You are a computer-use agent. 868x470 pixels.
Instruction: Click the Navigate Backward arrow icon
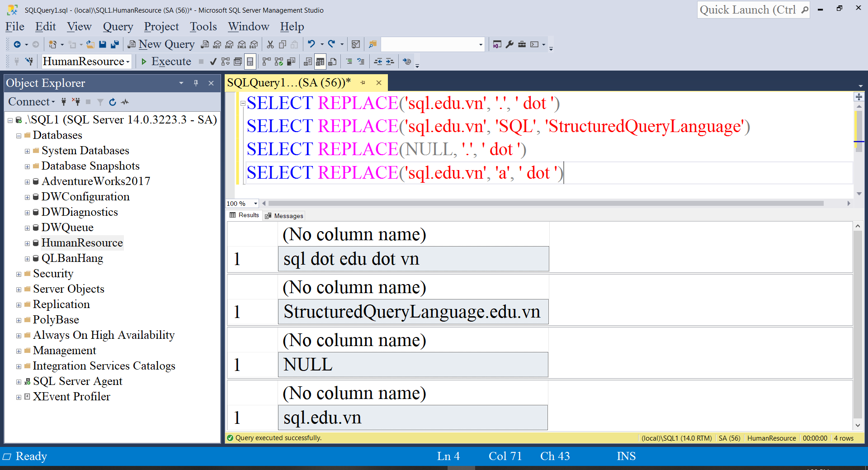tap(17, 44)
